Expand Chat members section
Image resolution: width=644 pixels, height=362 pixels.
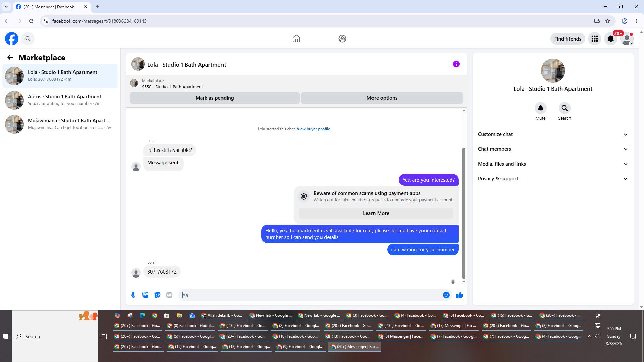click(552, 149)
